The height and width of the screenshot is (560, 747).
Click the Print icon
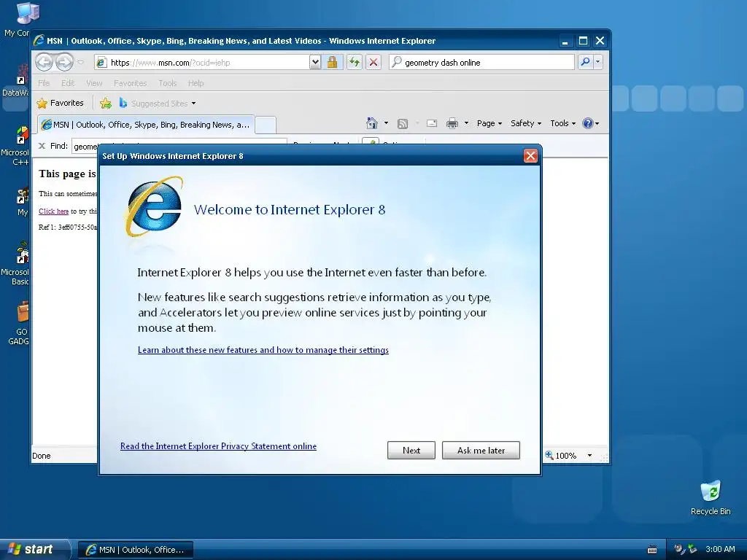pyautogui.click(x=452, y=123)
